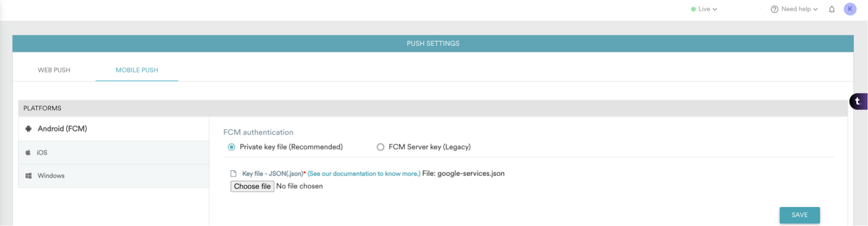Click the Android robot icon
The height and width of the screenshot is (226, 868).
tap(28, 129)
